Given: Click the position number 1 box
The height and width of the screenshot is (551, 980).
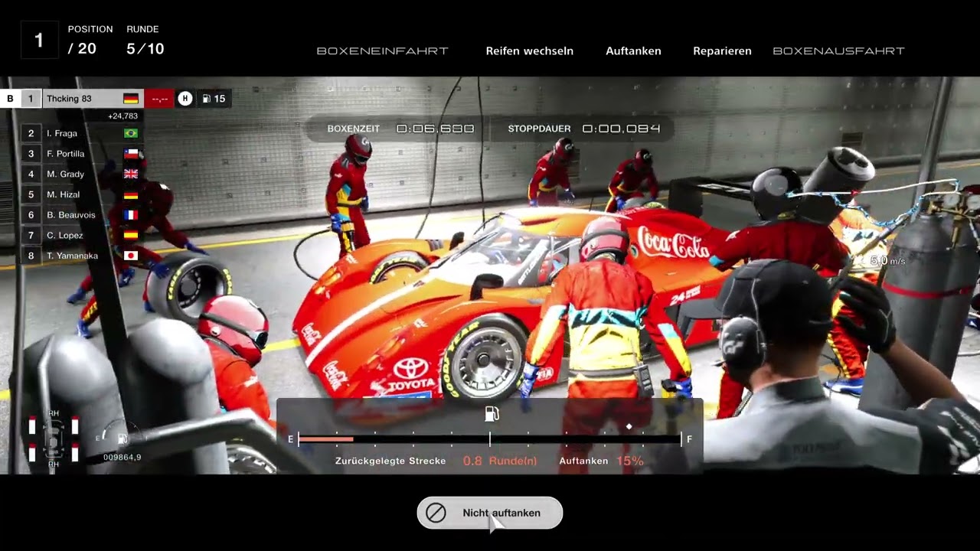Looking at the screenshot, I should (39, 40).
